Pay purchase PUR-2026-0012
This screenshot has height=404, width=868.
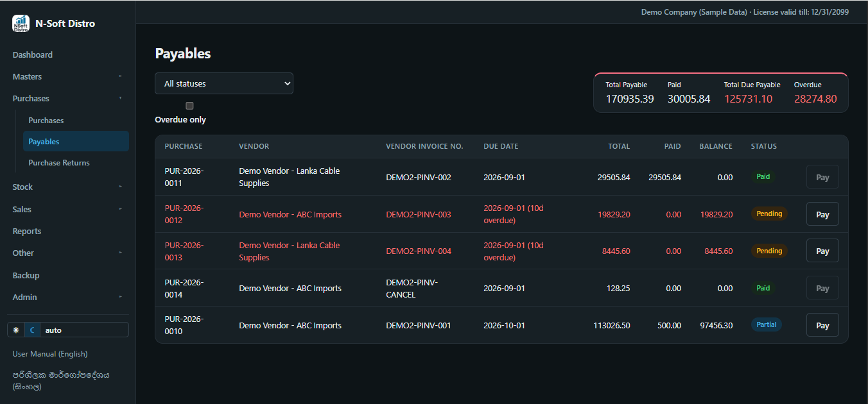click(x=822, y=214)
